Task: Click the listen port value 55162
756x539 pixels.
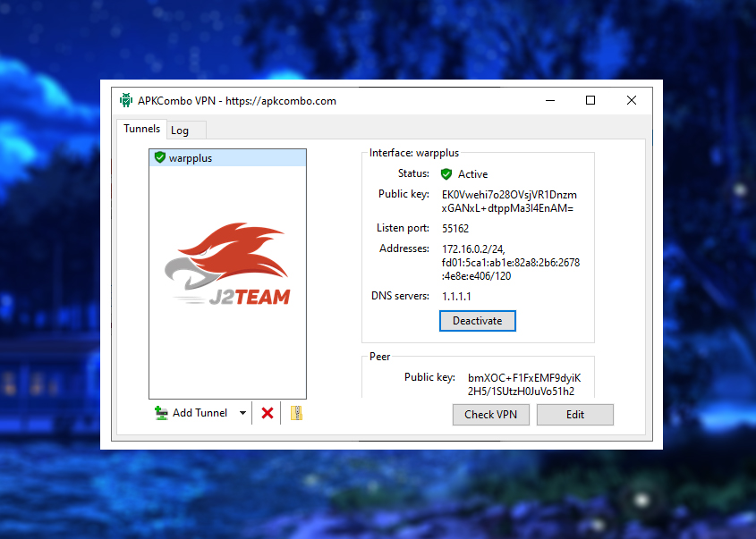Action: [455, 228]
